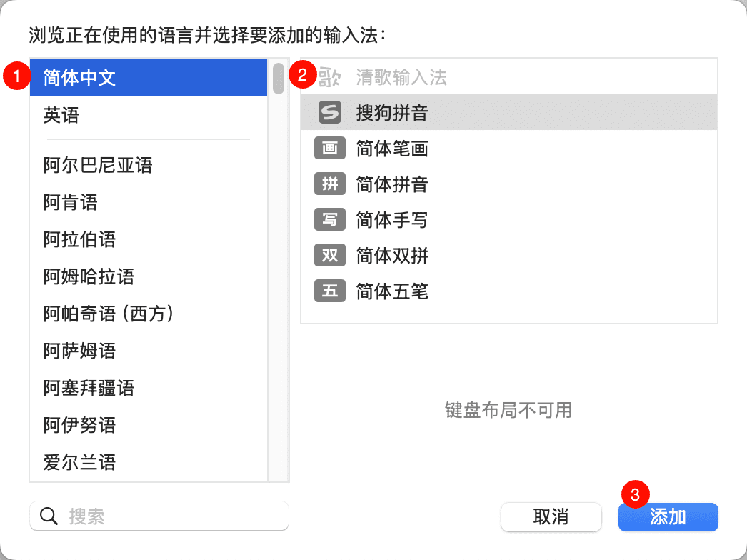Click the Simplified Pinyin 拼 icon
Screen dimensions: 747x560
click(x=329, y=184)
